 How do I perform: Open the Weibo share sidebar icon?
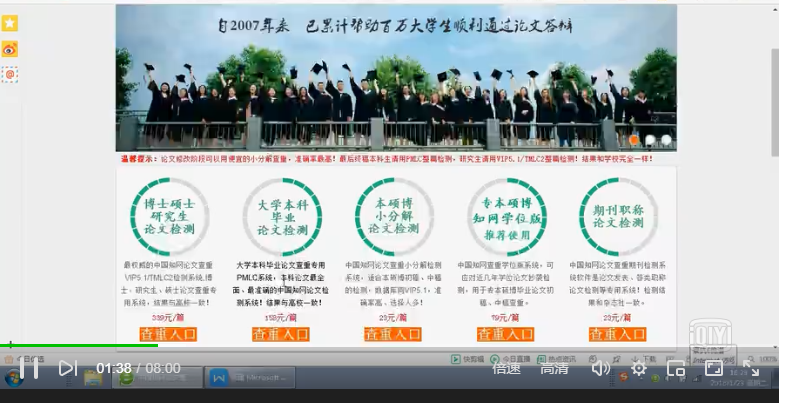coord(10,49)
